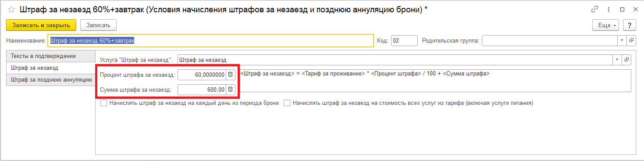644x161 pixels.
Task: Copy link to this form icon
Action: [x=595, y=9]
